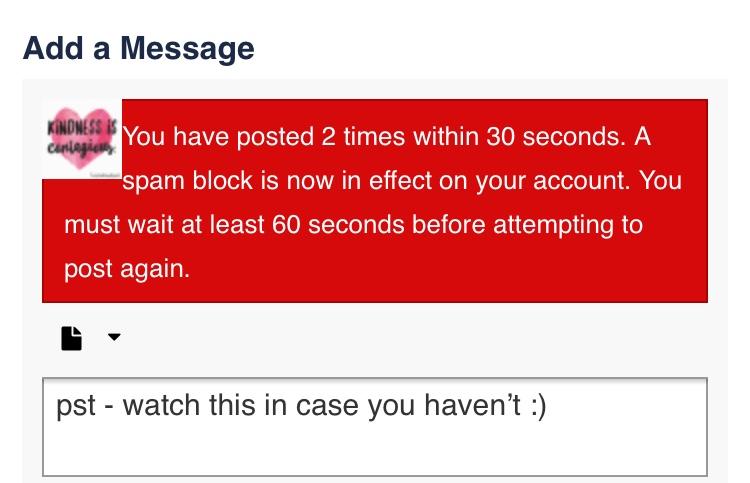Expand the dropdown arrow beside the file icon
Viewport: 750px width, 483px height.
tap(114, 337)
